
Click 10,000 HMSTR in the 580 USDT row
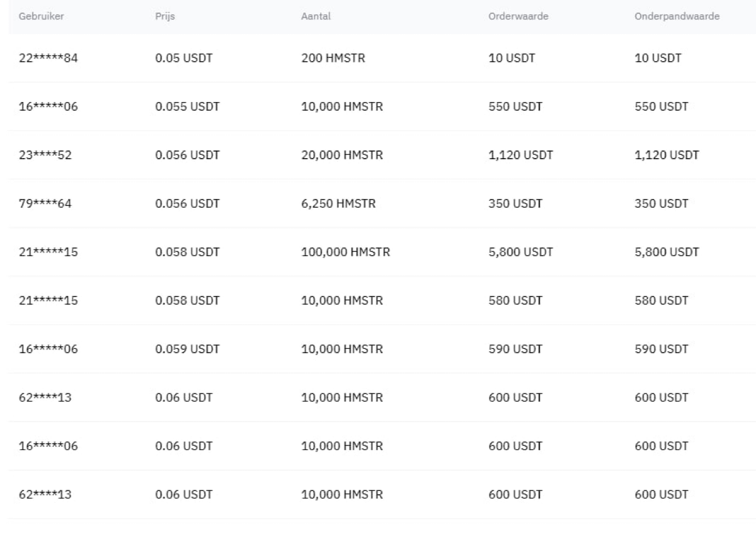342,301
